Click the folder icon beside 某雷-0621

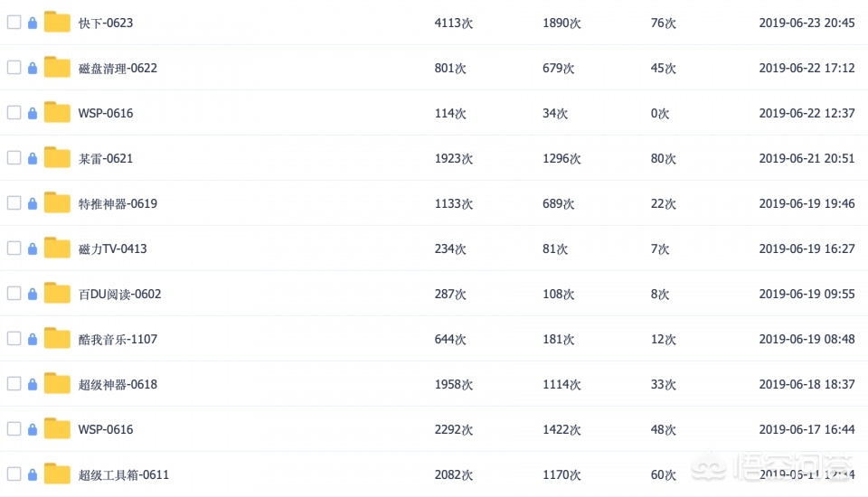(57, 158)
